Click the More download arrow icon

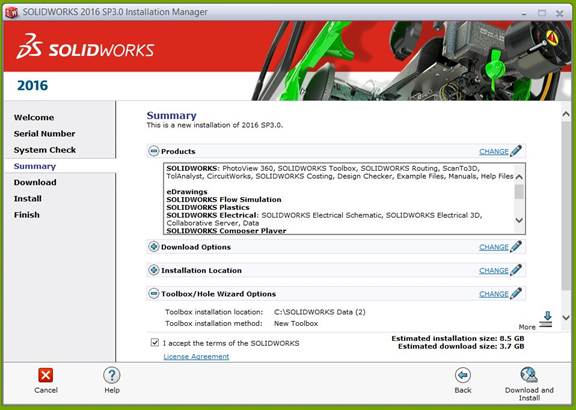coord(546,319)
